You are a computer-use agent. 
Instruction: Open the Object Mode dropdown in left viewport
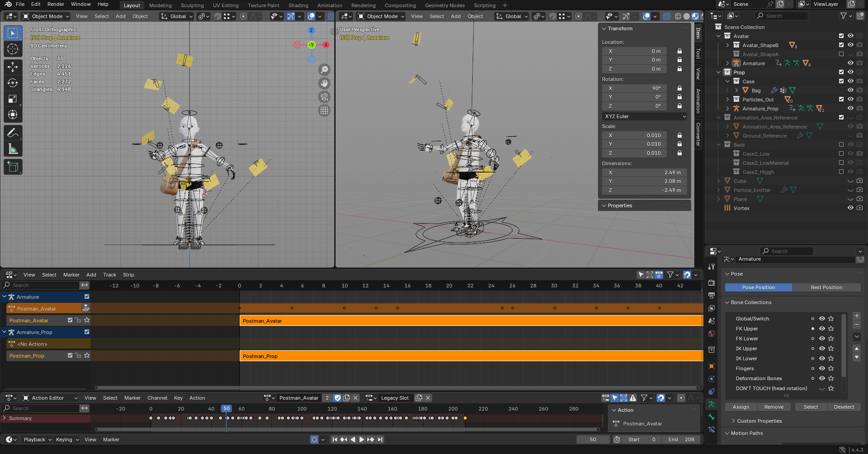46,16
